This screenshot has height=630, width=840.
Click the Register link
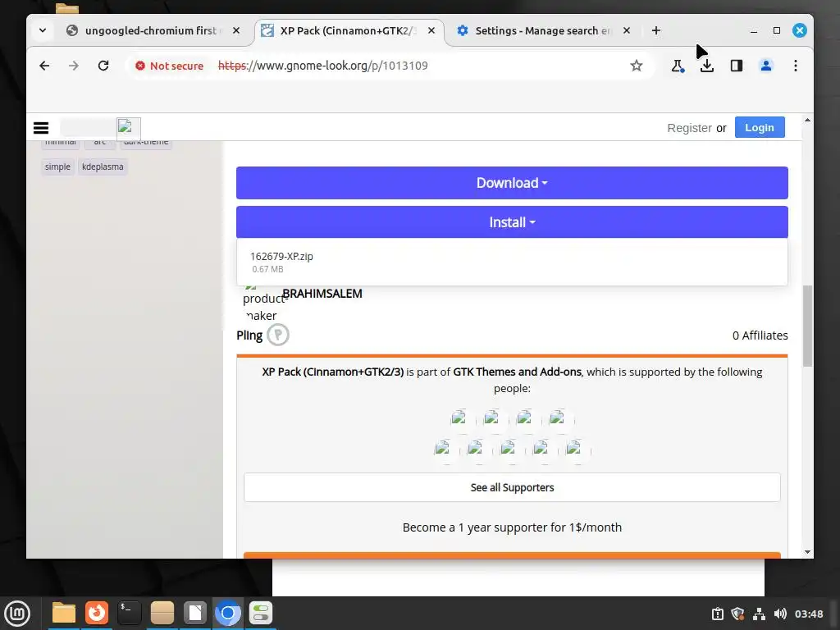point(689,128)
